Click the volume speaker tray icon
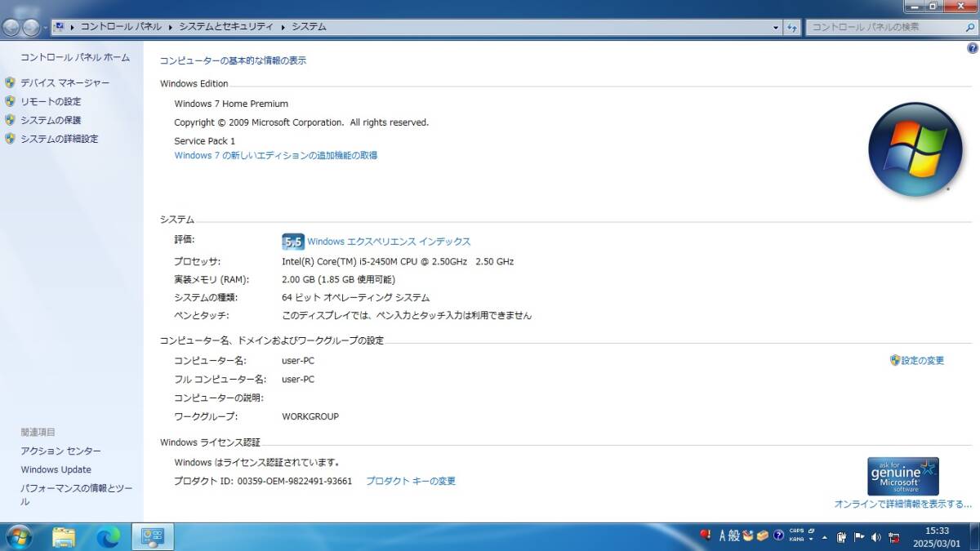The image size is (980, 551). 876,537
